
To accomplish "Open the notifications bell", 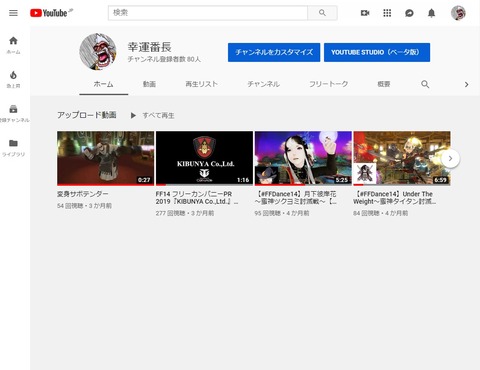I will tap(431, 13).
